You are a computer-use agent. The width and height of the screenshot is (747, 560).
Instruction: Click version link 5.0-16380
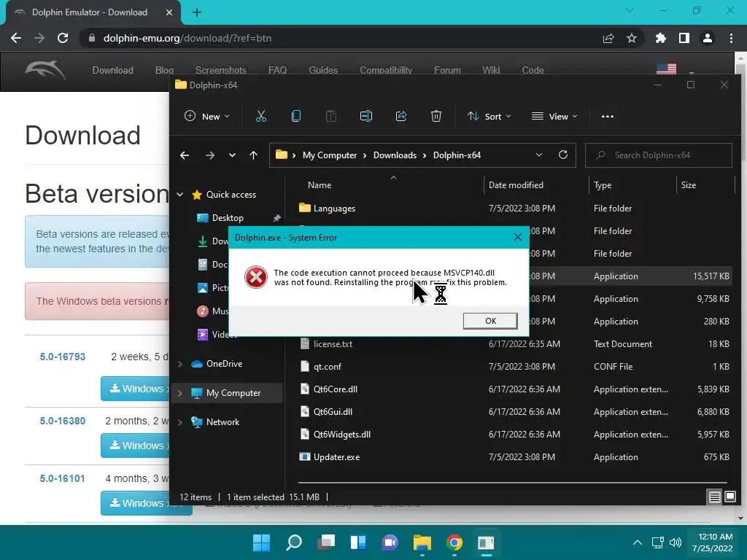63,421
